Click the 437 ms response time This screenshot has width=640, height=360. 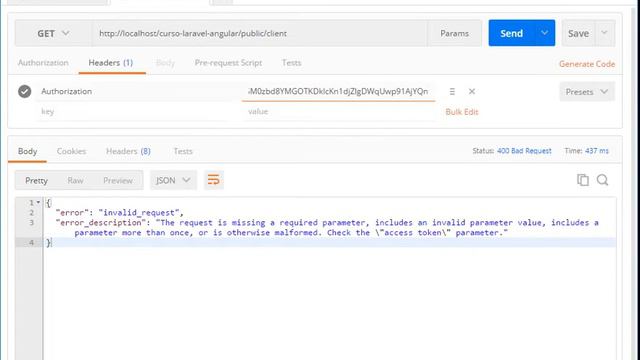coord(597,151)
